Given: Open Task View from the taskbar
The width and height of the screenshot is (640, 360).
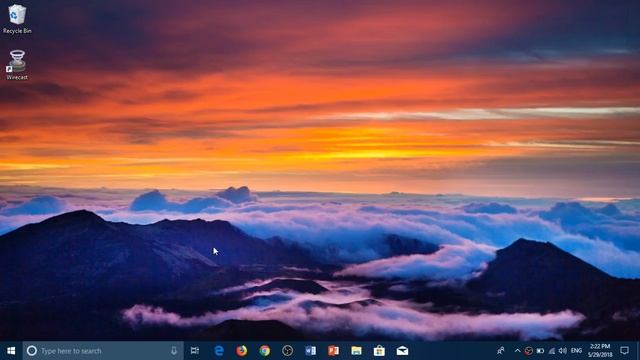Looking at the screenshot, I should click(195, 351).
